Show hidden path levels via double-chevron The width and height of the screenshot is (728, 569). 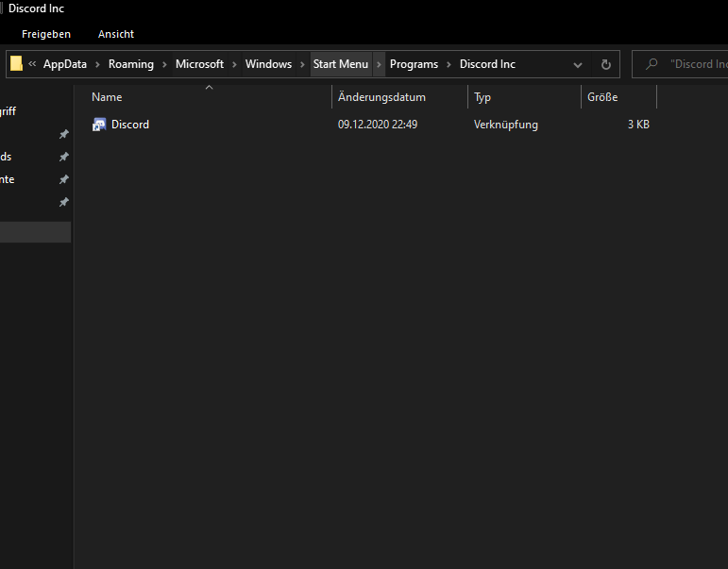[x=32, y=63]
